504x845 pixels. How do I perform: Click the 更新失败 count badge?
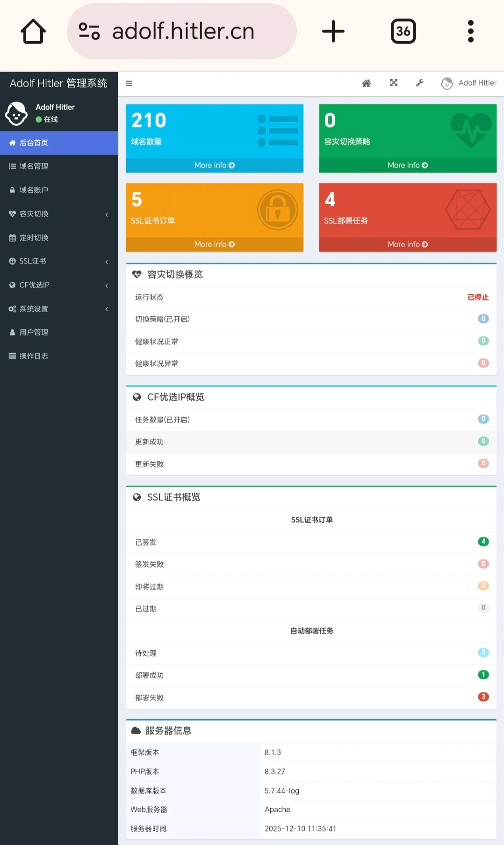tap(483, 463)
